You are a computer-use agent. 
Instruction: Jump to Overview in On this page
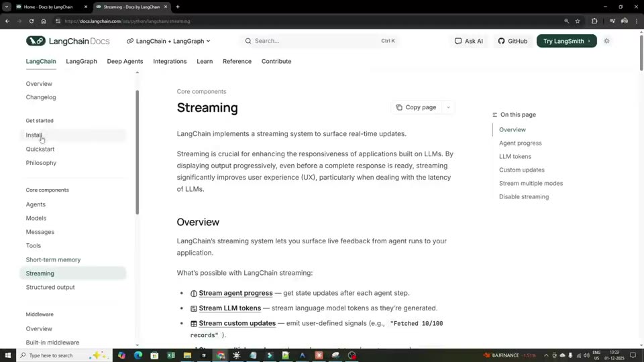click(512, 129)
